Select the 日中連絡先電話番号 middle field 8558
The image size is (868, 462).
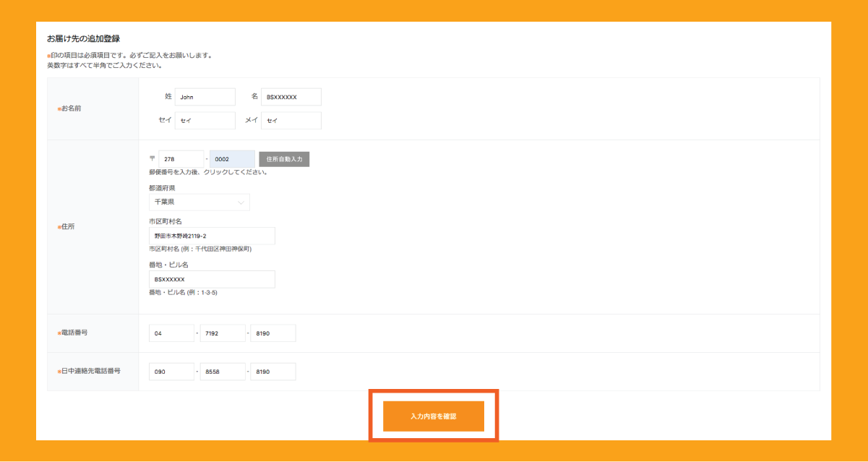(223, 372)
